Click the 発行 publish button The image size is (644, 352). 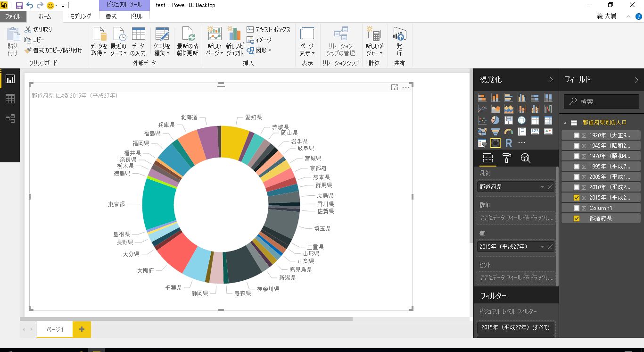399,42
